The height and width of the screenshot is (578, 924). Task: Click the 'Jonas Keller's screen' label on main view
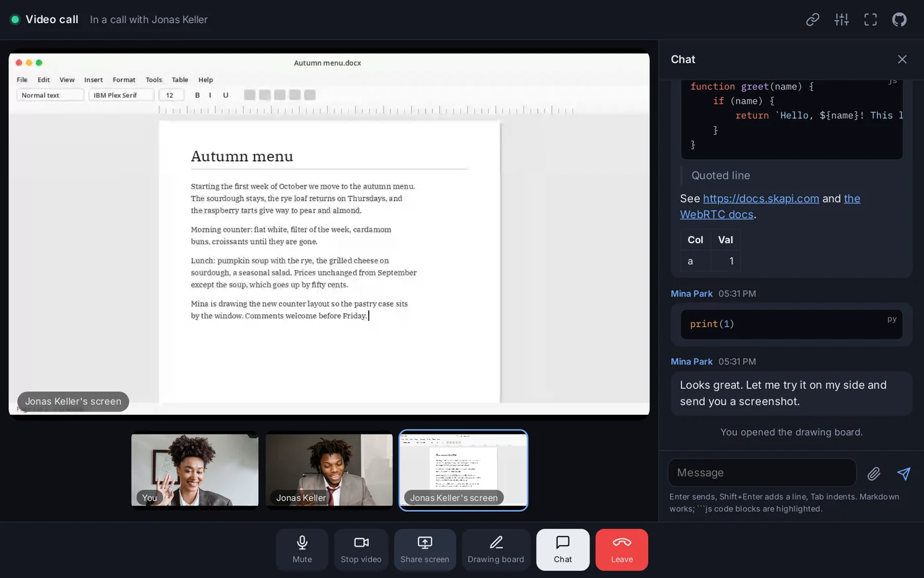coord(73,401)
